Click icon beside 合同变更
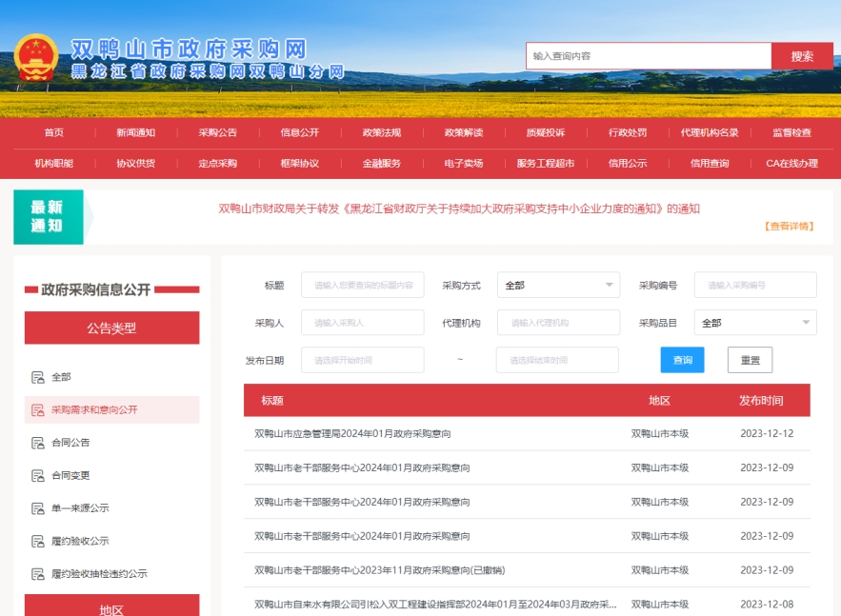The width and height of the screenshot is (841, 616). point(38,475)
